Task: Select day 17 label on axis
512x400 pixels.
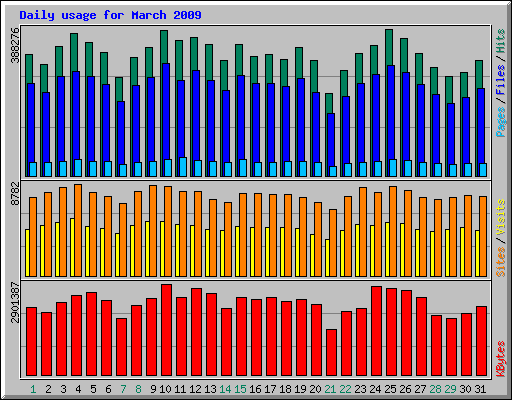Action: coord(270,389)
